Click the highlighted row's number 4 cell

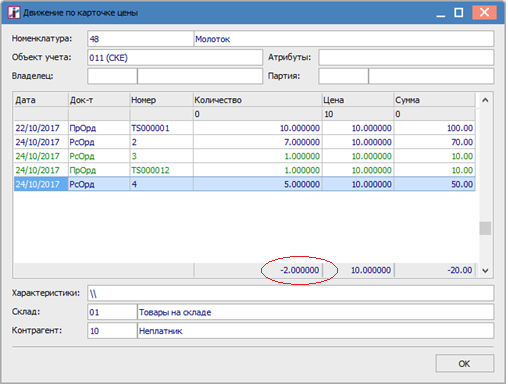(161, 184)
